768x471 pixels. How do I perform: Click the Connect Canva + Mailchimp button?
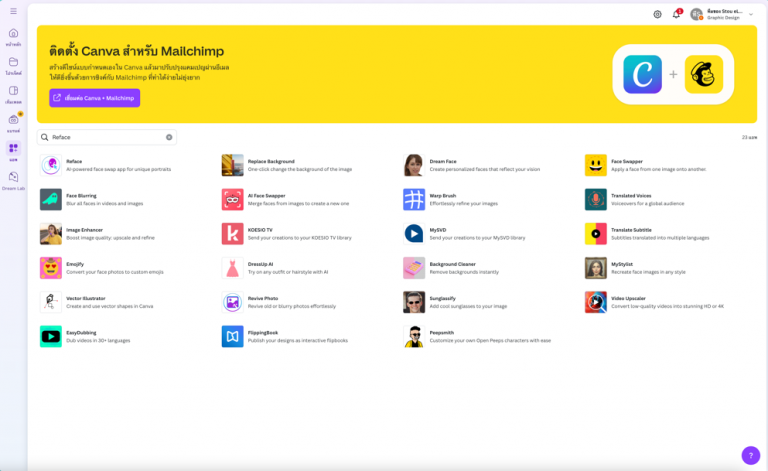95,98
